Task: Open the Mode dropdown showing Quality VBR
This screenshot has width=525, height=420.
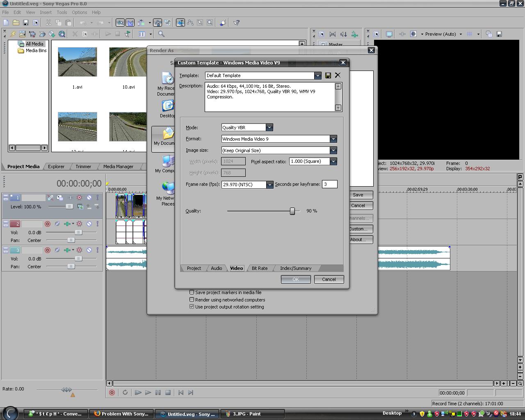Action: tap(269, 128)
